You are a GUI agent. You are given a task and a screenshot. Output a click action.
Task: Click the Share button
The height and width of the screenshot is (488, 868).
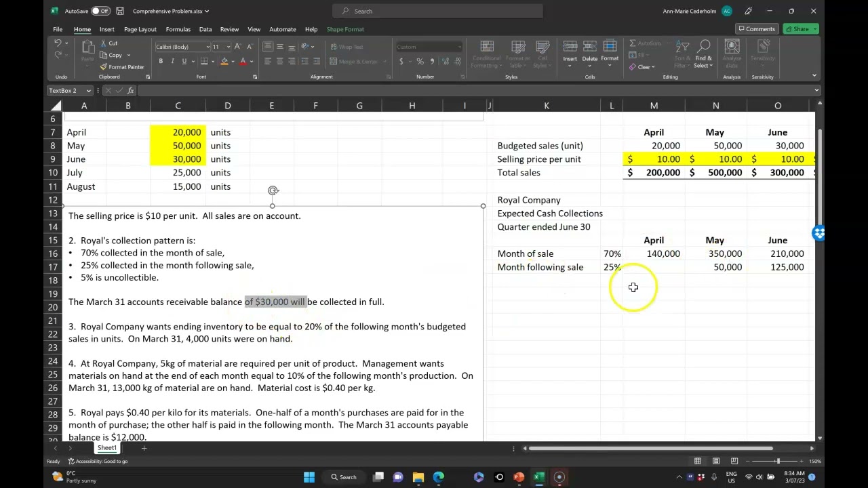pyautogui.click(x=801, y=29)
